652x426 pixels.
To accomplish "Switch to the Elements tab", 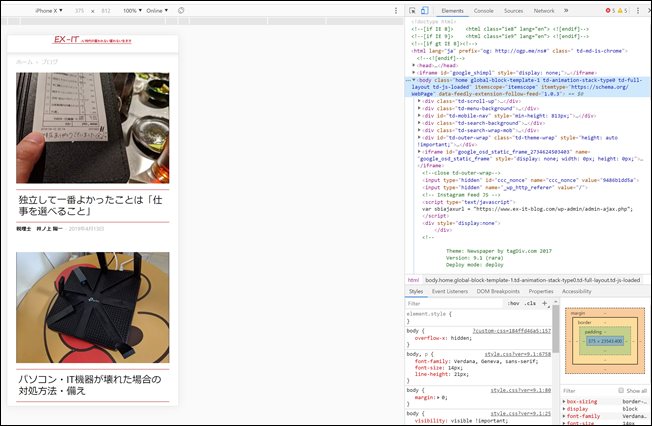I will click(452, 11).
